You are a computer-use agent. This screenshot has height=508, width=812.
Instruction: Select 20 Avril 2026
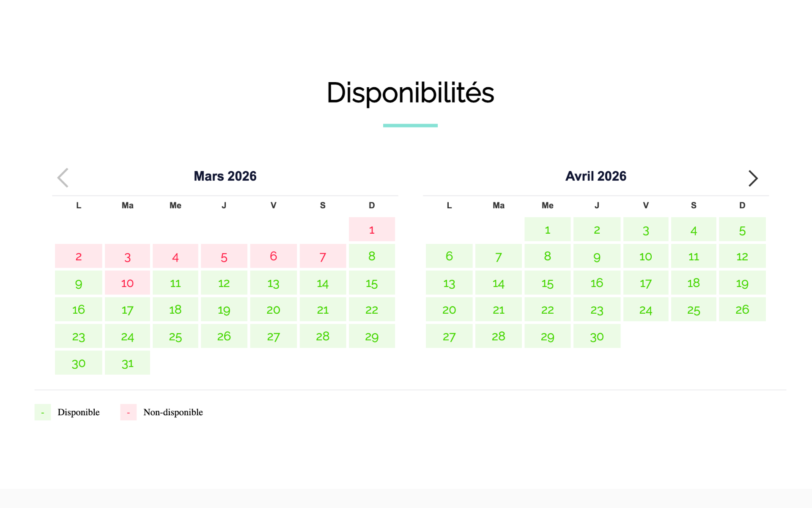tap(449, 309)
